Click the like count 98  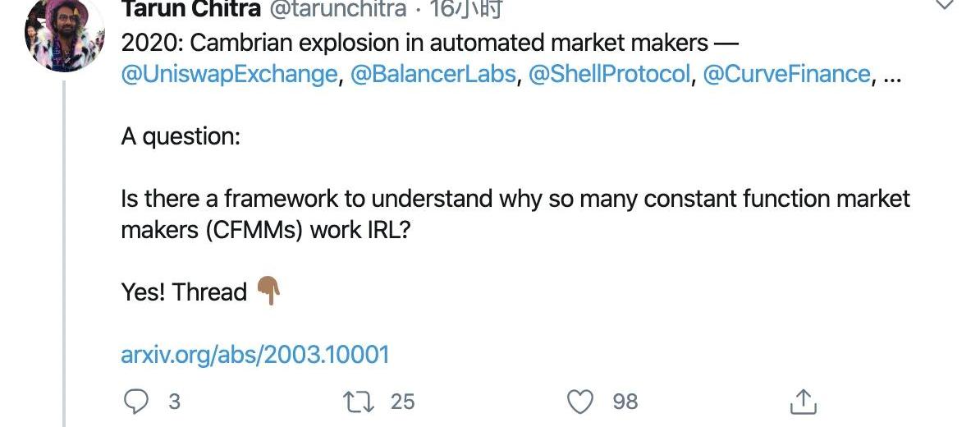click(x=625, y=401)
